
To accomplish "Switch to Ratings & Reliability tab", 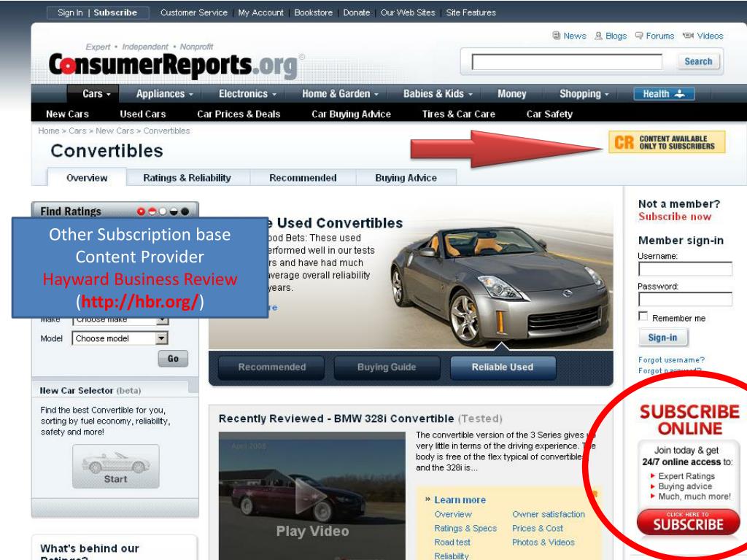I will tap(187, 178).
